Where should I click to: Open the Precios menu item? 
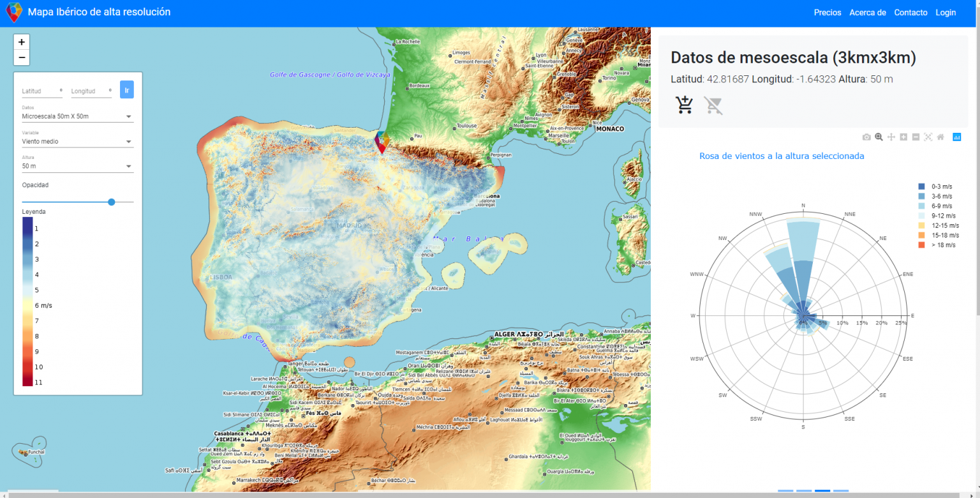click(828, 13)
